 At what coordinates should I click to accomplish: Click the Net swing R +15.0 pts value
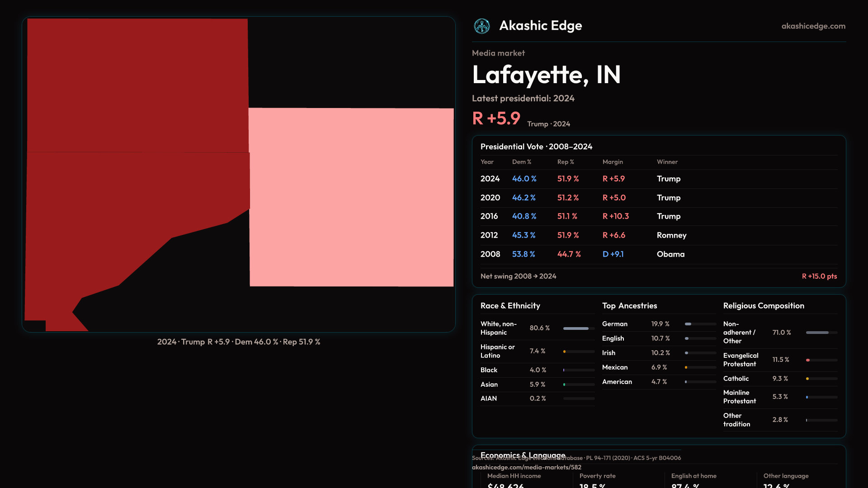point(819,276)
